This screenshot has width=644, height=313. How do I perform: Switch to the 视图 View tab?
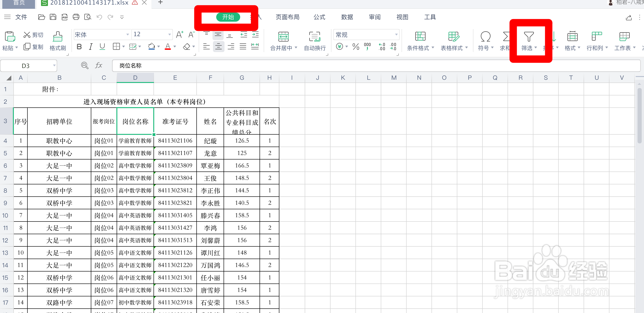pyautogui.click(x=402, y=17)
